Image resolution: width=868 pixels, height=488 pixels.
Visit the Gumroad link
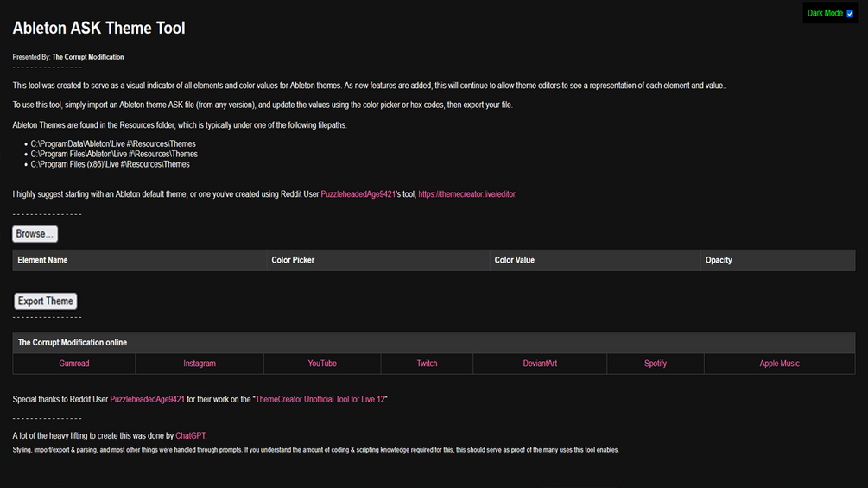[x=74, y=364]
